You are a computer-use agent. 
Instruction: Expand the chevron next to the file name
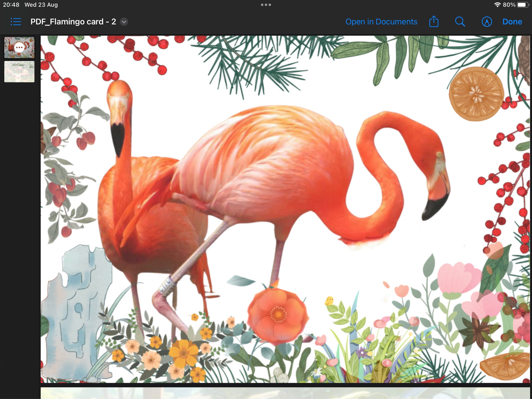tap(124, 22)
